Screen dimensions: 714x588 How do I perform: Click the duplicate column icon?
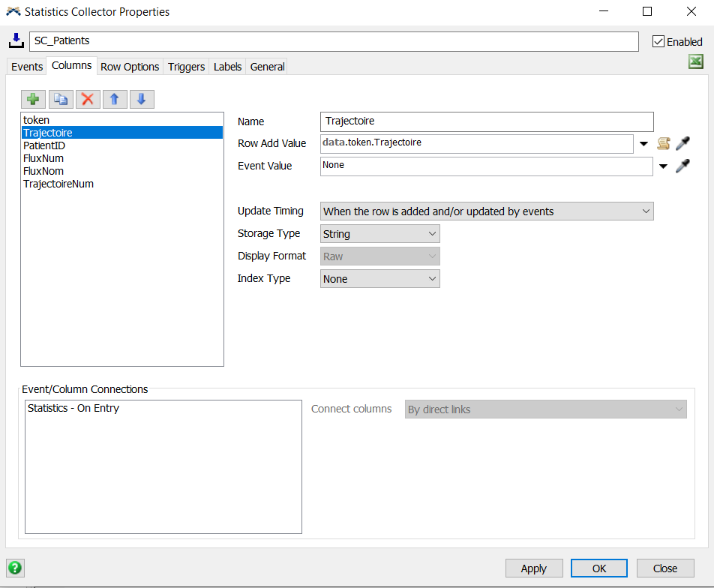[x=61, y=99]
